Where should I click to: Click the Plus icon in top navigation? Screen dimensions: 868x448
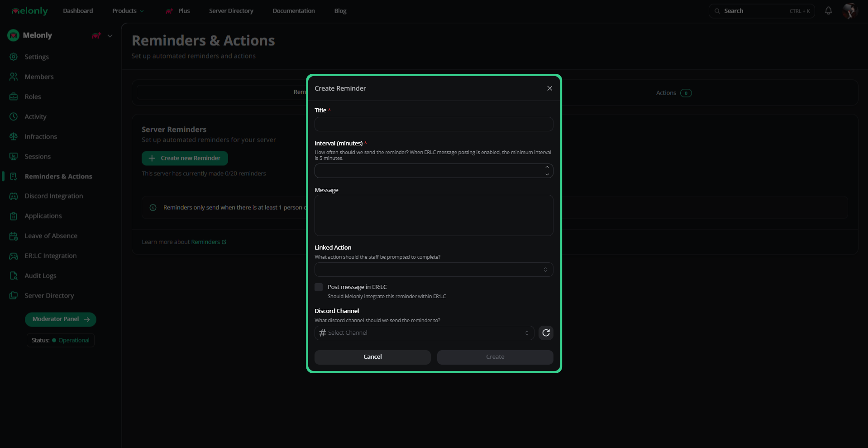pyautogui.click(x=169, y=11)
